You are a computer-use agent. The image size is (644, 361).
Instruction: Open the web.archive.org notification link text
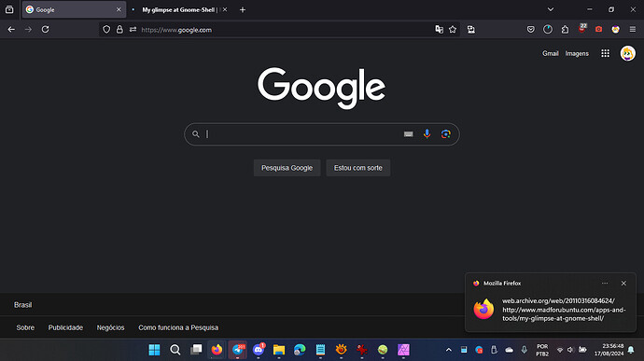tap(564, 310)
